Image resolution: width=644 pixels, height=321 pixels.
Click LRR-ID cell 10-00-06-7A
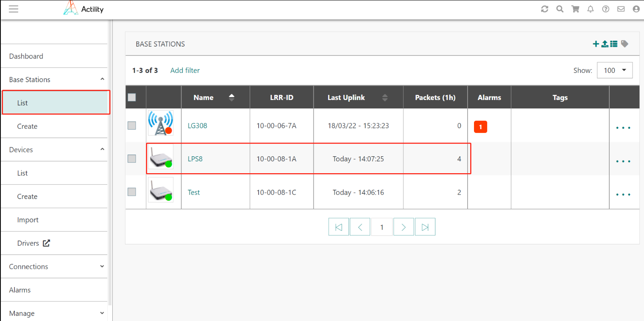(x=276, y=126)
